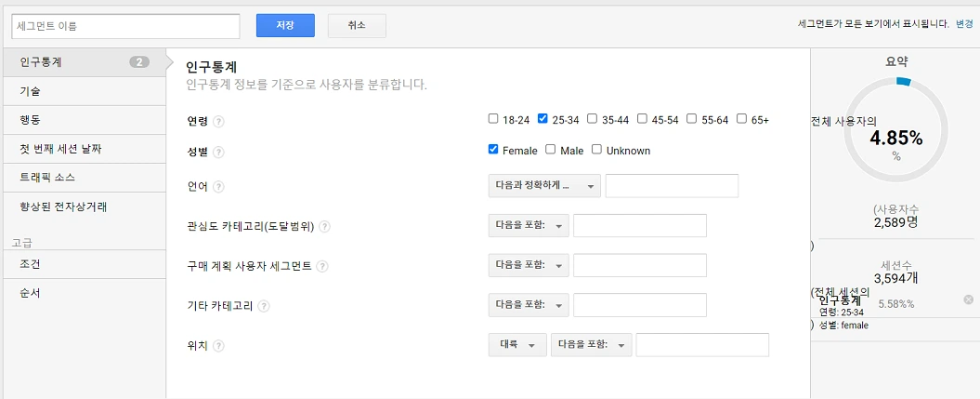Click the 위치 value text field
Image resolution: width=980 pixels, height=399 pixels.
tap(702, 344)
